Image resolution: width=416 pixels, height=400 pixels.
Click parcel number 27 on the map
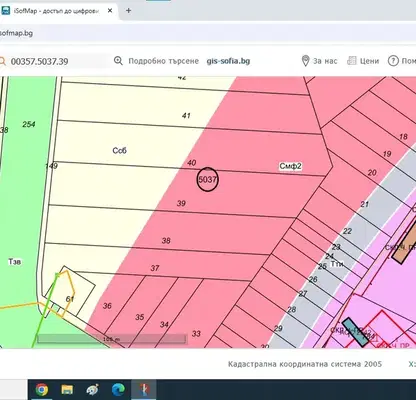click(x=303, y=294)
